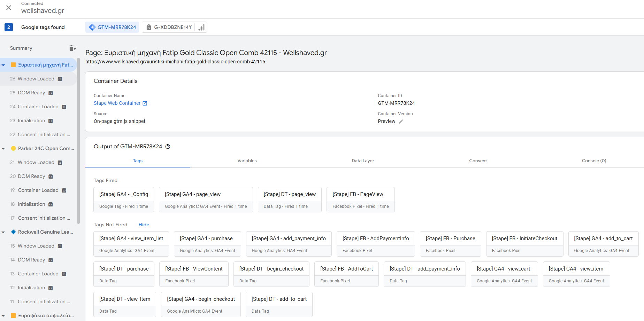Click the page URL wellshaved.gr/xuristiki-michani text

175,62
